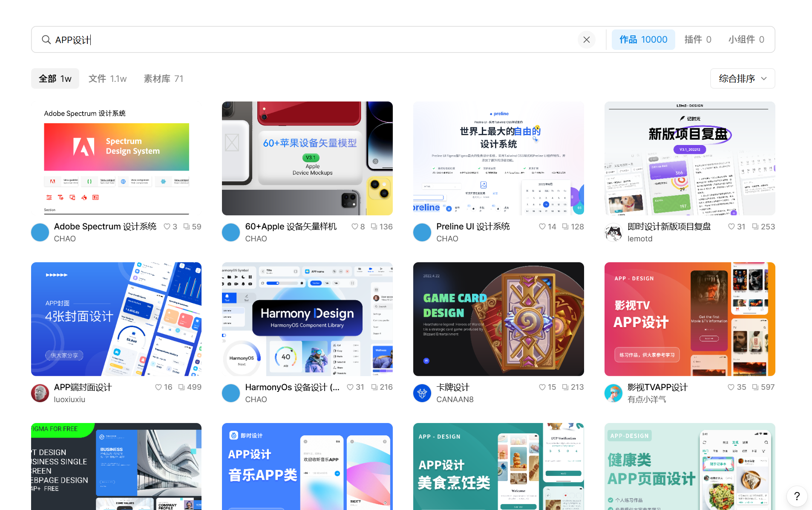The width and height of the screenshot is (812, 510).
Task: Click luoxiuxiu avatar
Action: (x=40, y=393)
